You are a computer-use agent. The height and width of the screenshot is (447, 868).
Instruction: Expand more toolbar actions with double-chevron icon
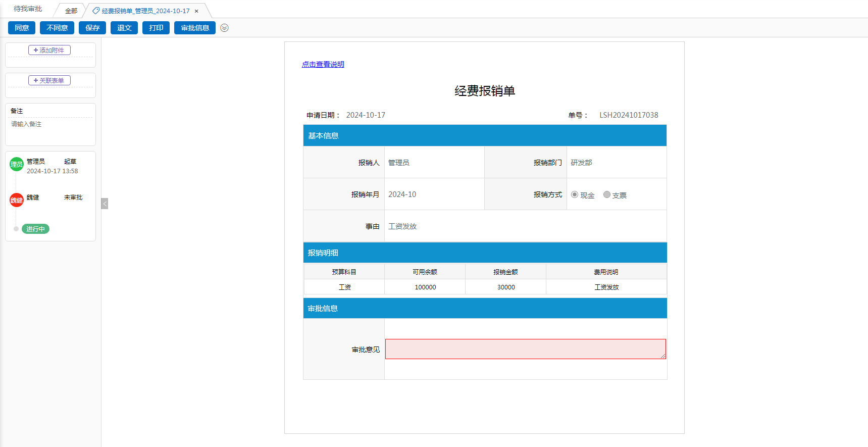click(x=225, y=28)
